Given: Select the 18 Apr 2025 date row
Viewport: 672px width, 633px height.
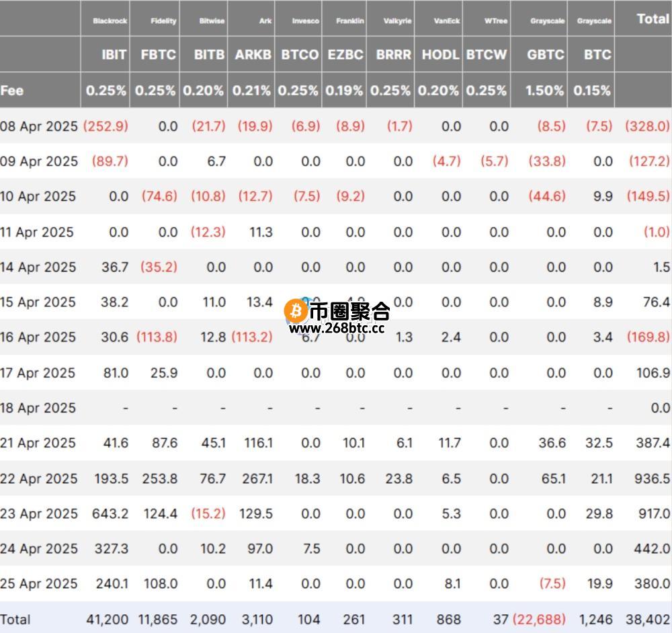Looking at the screenshot, I should [38, 408].
